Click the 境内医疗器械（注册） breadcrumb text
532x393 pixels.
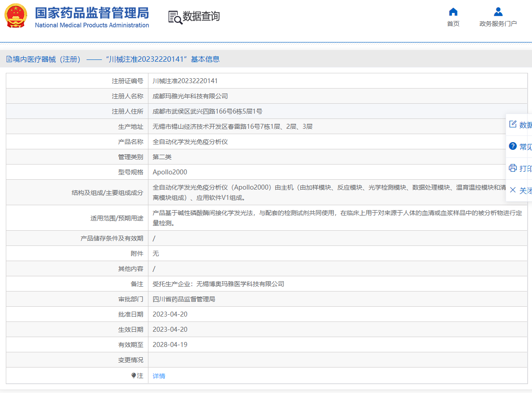coord(46,59)
